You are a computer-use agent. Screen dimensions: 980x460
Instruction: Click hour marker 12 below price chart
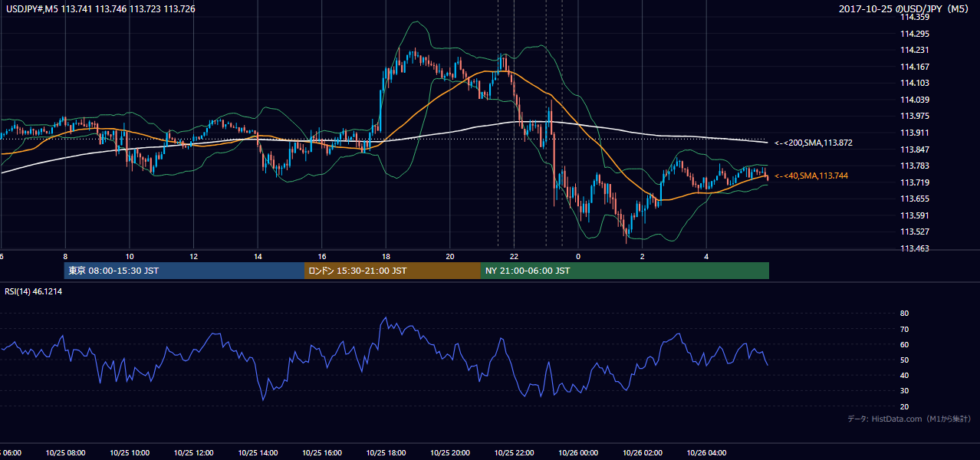193,257
